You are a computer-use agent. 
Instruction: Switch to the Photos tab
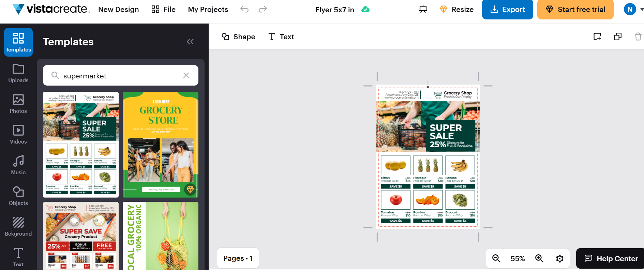coord(18,104)
